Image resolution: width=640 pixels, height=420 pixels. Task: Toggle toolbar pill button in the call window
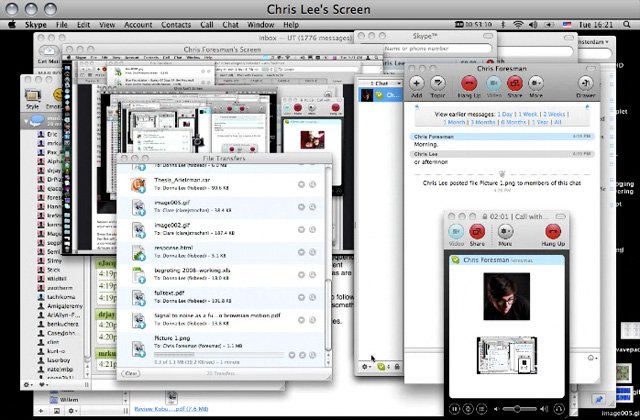[561, 216]
